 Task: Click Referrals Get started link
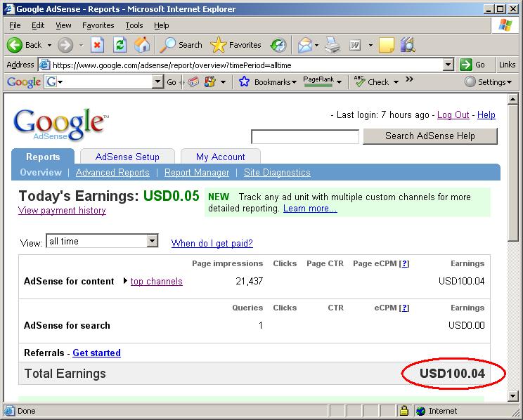coord(97,353)
